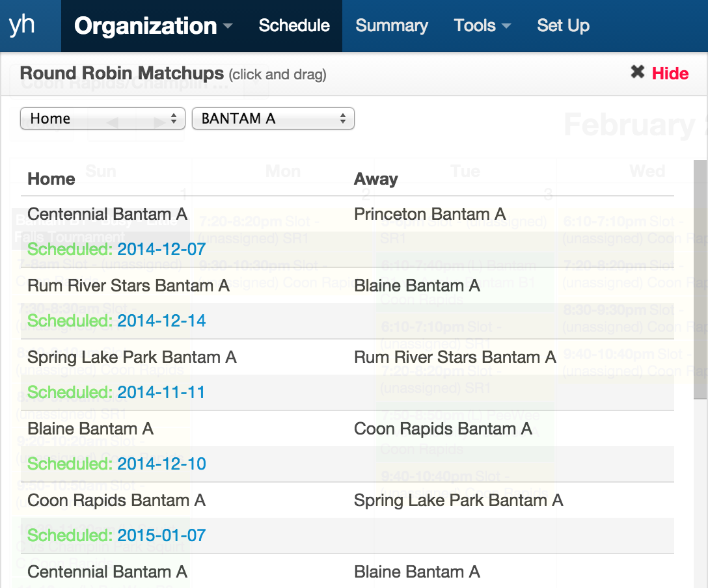The height and width of the screenshot is (588, 708).
Task: Click the 2014-12-14 scheduled date link
Action: (x=161, y=321)
